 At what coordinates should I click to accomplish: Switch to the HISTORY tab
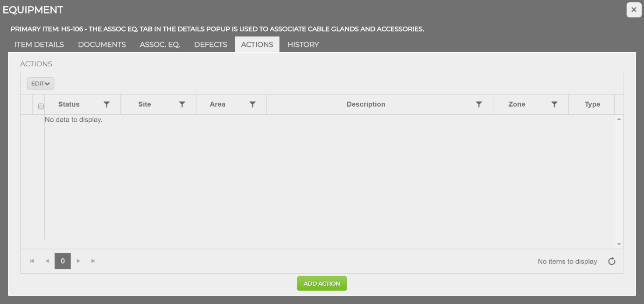coord(303,44)
